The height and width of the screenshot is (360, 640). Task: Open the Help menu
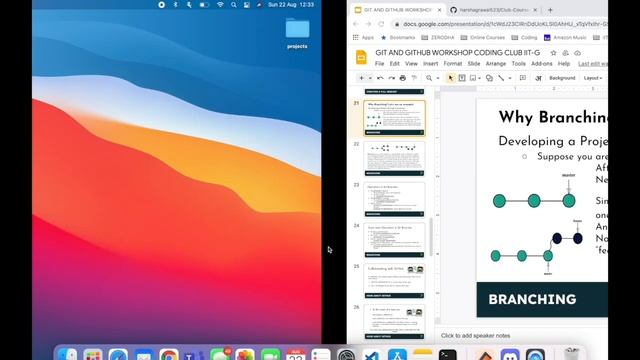(564, 64)
